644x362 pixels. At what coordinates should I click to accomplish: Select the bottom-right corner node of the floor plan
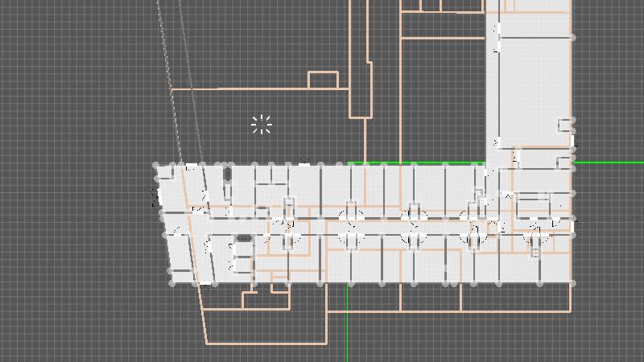tap(572, 283)
